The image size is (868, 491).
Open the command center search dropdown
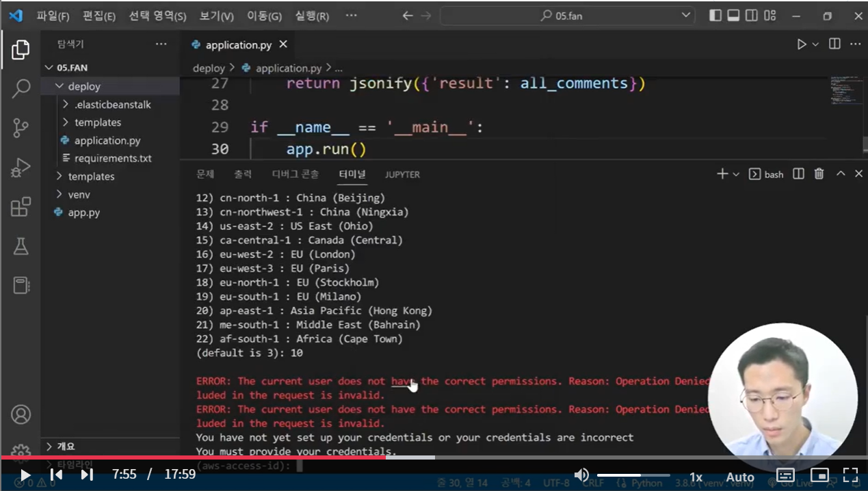pyautogui.click(x=686, y=16)
